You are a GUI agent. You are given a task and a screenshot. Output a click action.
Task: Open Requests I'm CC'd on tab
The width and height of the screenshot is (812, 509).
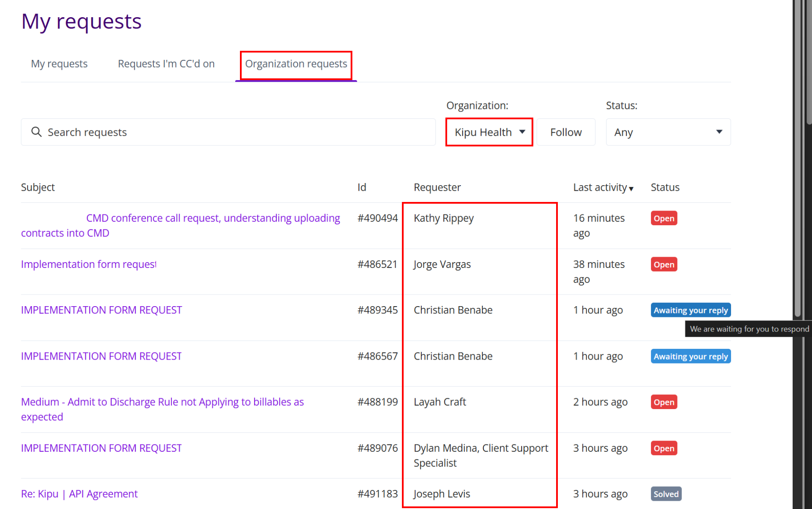[166, 64]
